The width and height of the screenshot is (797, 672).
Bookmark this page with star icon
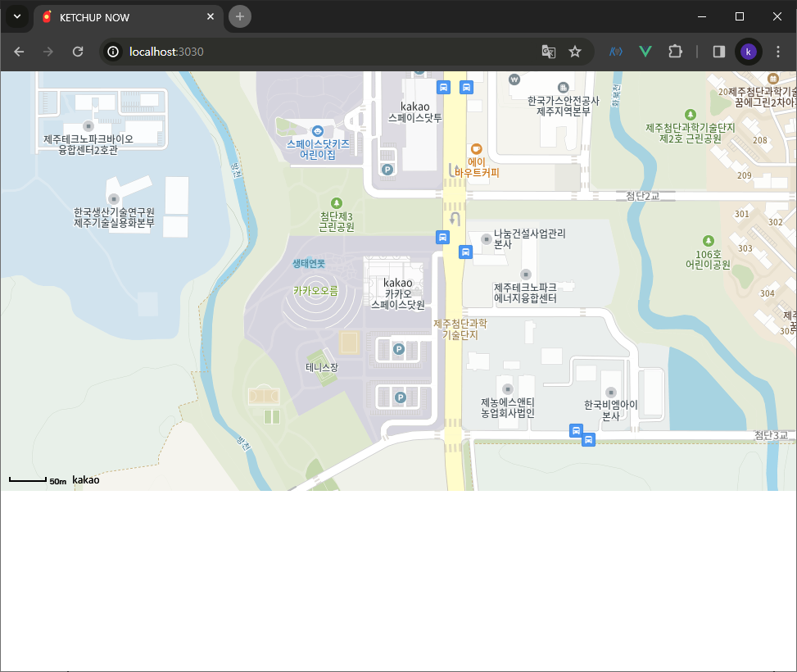tap(575, 52)
